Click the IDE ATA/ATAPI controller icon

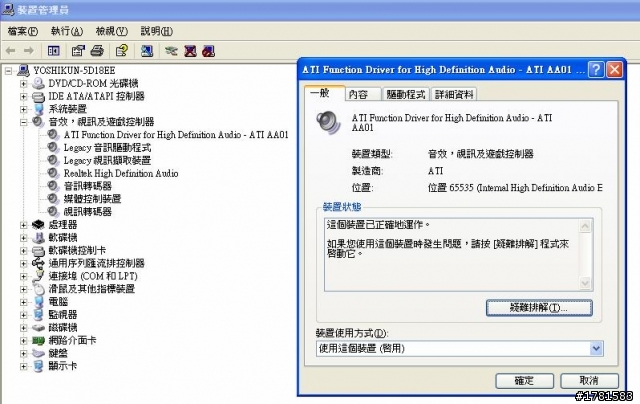pyautogui.click(x=38, y=97)
